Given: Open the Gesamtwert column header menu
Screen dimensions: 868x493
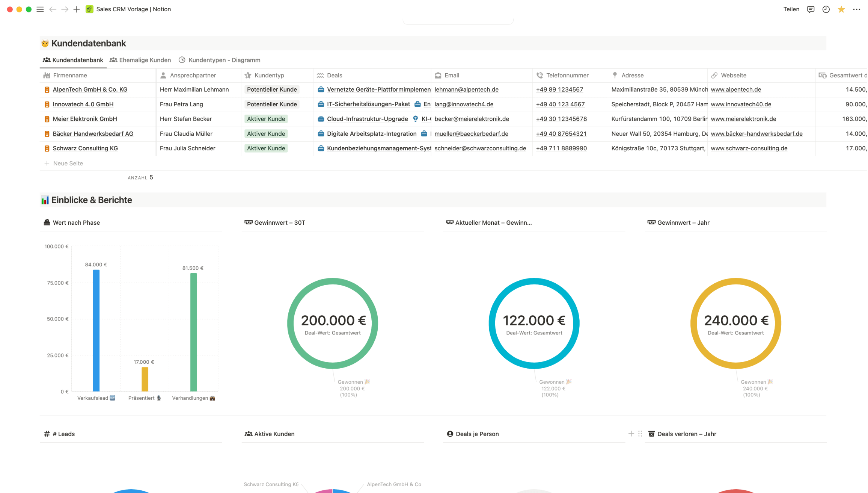Looking at the screenshot, I should [842, 76].
